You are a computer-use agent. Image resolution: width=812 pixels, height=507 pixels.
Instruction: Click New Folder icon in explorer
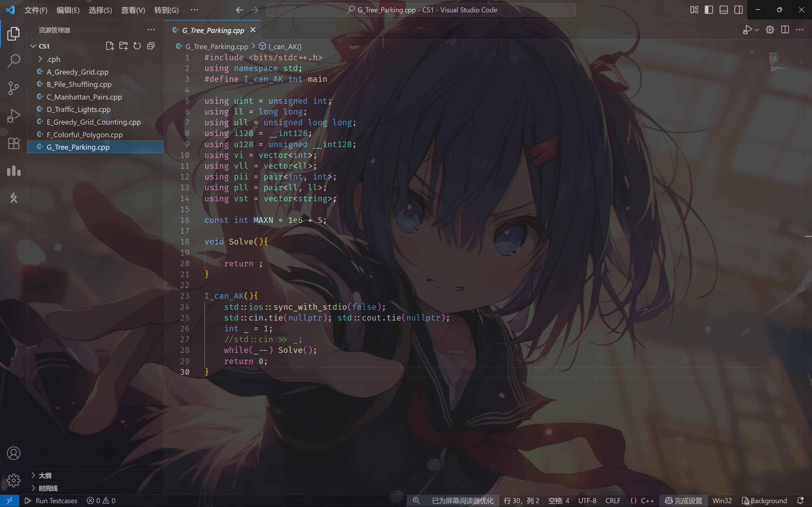pyautogui.click(x=123, y=46)
